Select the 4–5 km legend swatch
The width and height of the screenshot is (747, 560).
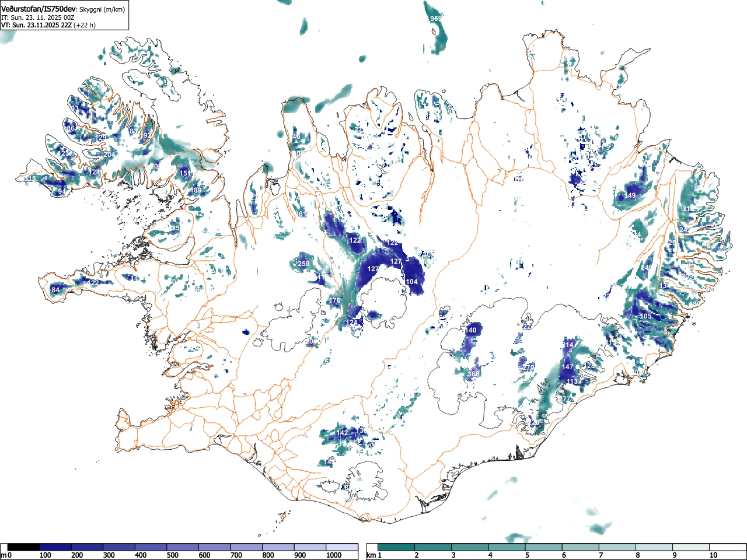507,547
